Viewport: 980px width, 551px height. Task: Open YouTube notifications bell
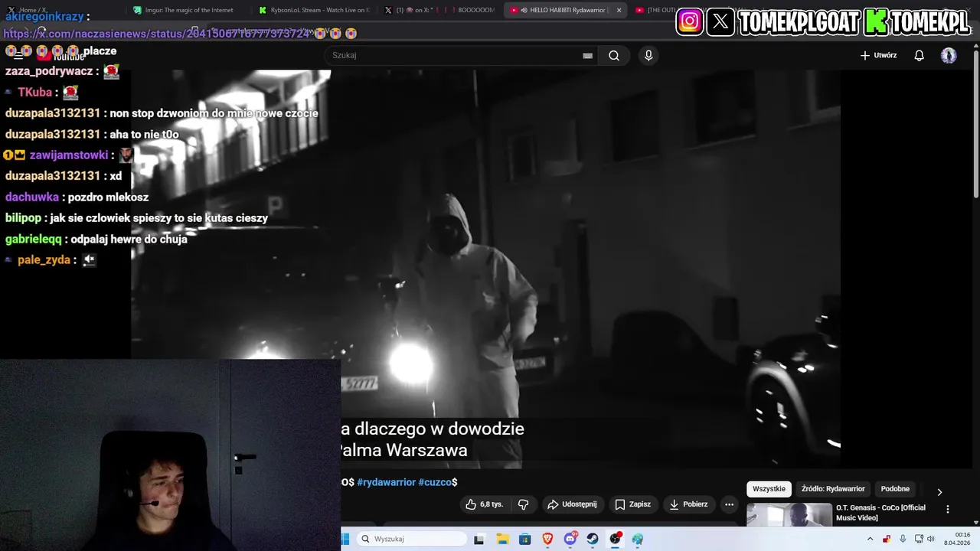coord(920,55)
